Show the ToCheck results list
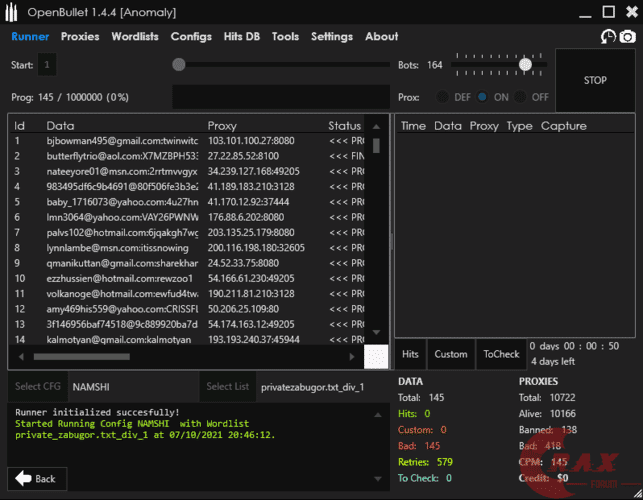Screen dimensions: 643x500 click(x=501, y=354)
